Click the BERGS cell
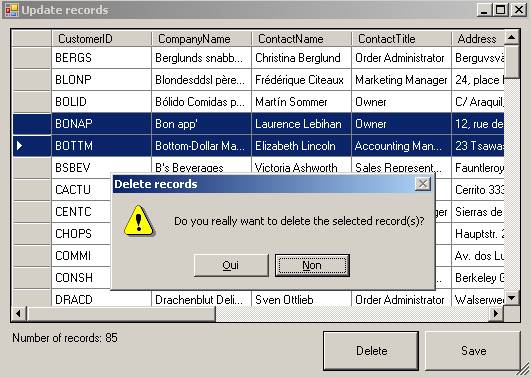This screenshot has height=378, width=531. (102, 58)
